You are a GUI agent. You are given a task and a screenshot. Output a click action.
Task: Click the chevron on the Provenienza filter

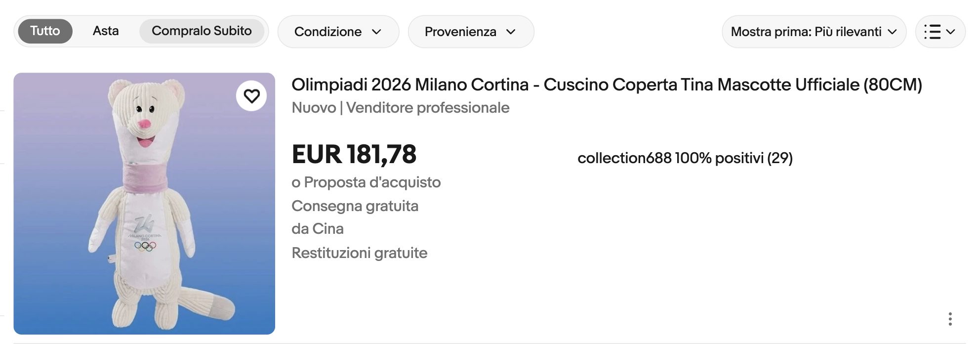514,32
